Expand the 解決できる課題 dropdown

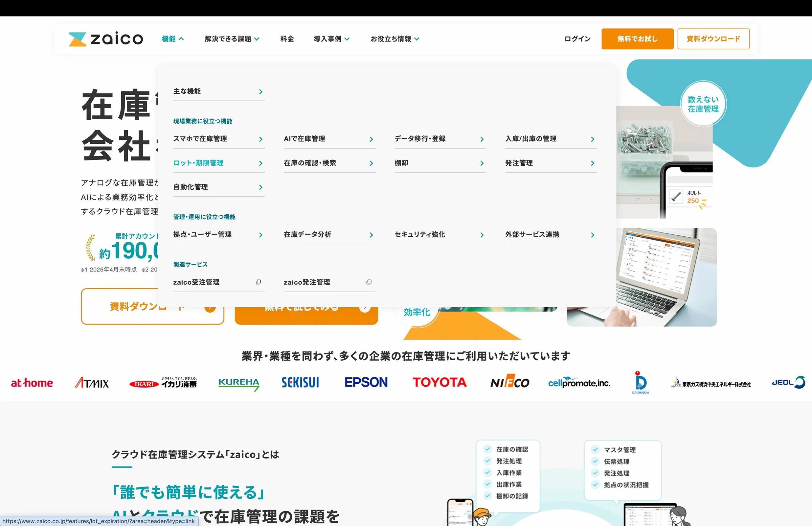pos(232,39)
